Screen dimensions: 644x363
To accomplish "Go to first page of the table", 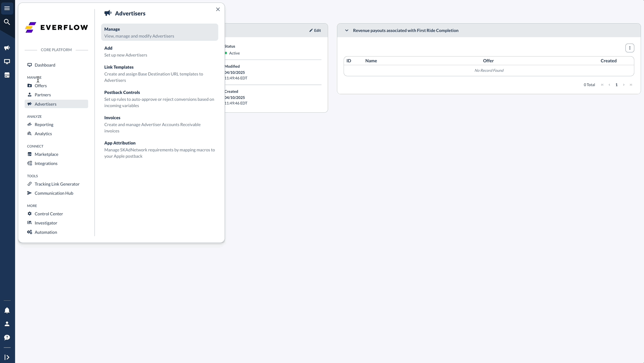I will [x=602, y=85].
